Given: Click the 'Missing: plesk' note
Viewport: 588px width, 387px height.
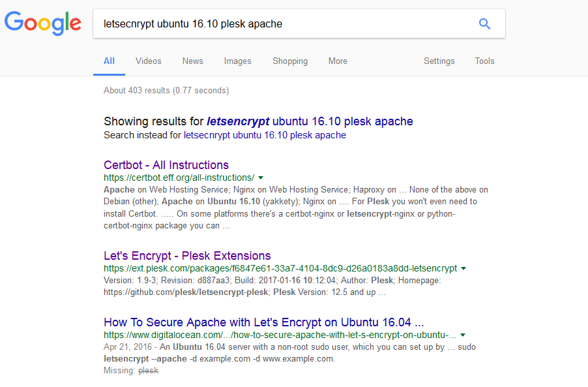Looking at the screenshot, I should pyautogui.click(x=131, y=371).
